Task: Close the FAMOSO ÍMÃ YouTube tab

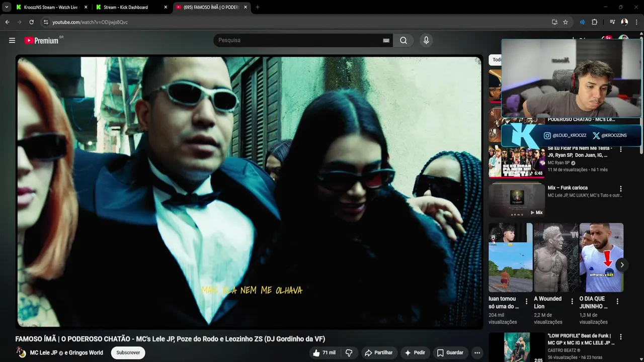Action: point(246,7)
